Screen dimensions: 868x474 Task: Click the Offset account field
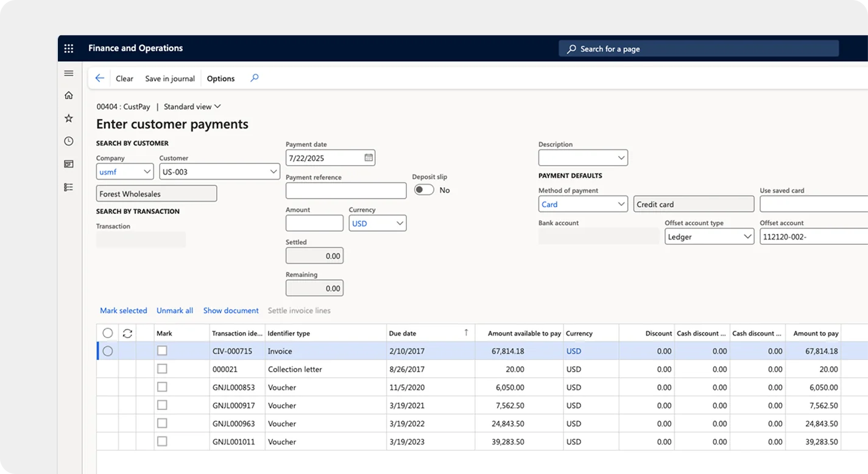pos(814,236)
